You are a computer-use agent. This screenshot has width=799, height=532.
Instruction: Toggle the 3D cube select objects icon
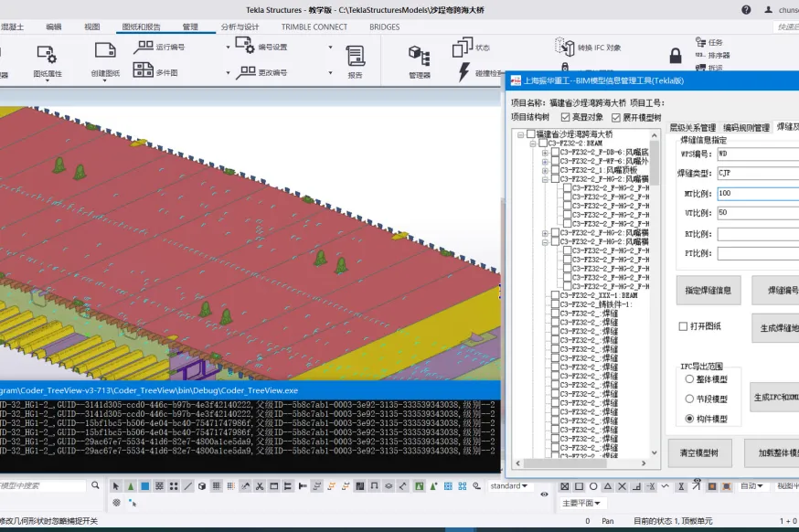(x=202, y=486)
